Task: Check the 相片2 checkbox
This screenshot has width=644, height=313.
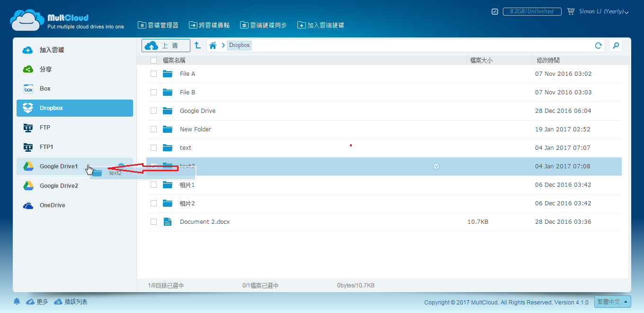Action: [x=153, y=203]
